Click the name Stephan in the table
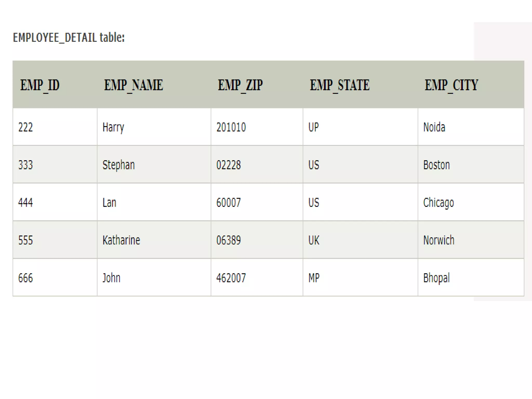This screenshot has width=532, height=399. (x=119, y=165)
